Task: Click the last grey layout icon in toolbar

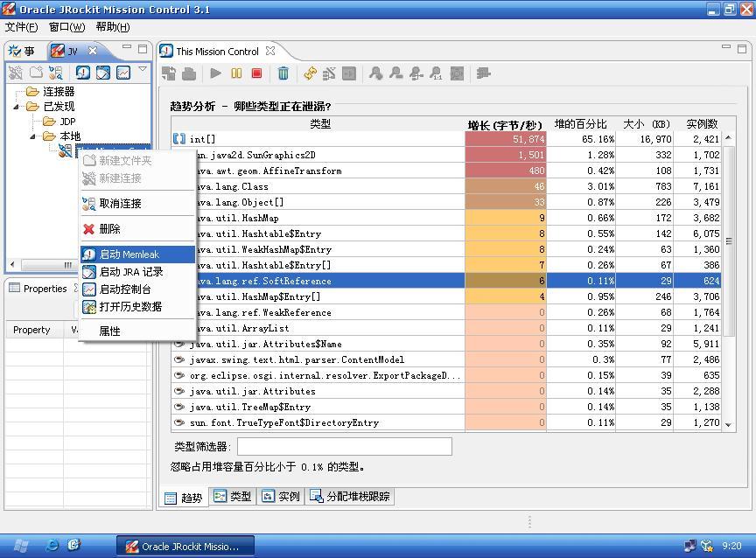Action: point(483,73)
